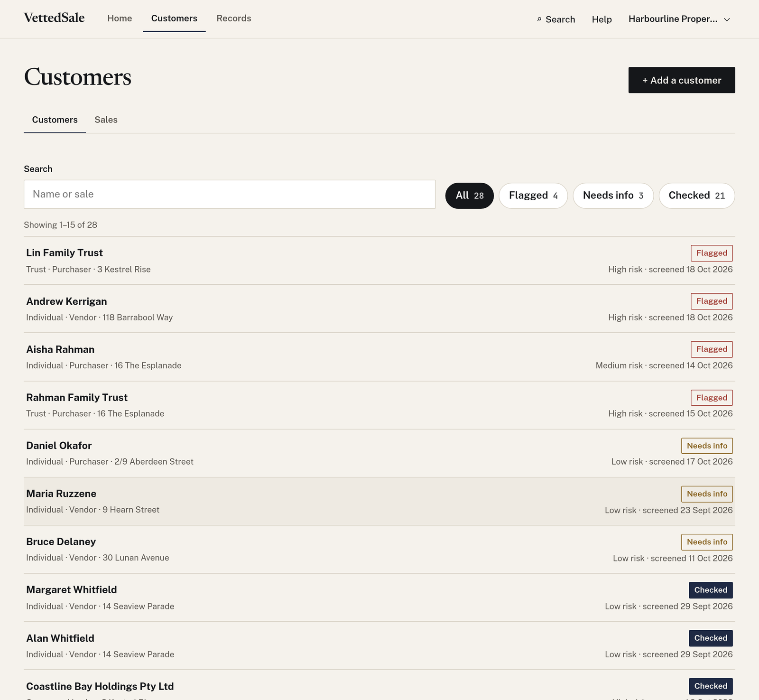Screen dimensions: 759x700
Task: Open Daniel Okafor customer record
Action: (x=379, y=453)
